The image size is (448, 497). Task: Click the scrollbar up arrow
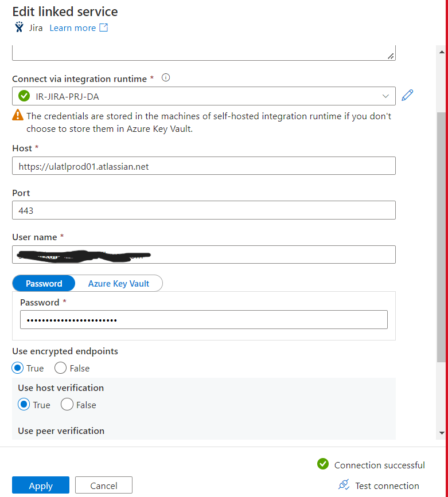[442, 52]
